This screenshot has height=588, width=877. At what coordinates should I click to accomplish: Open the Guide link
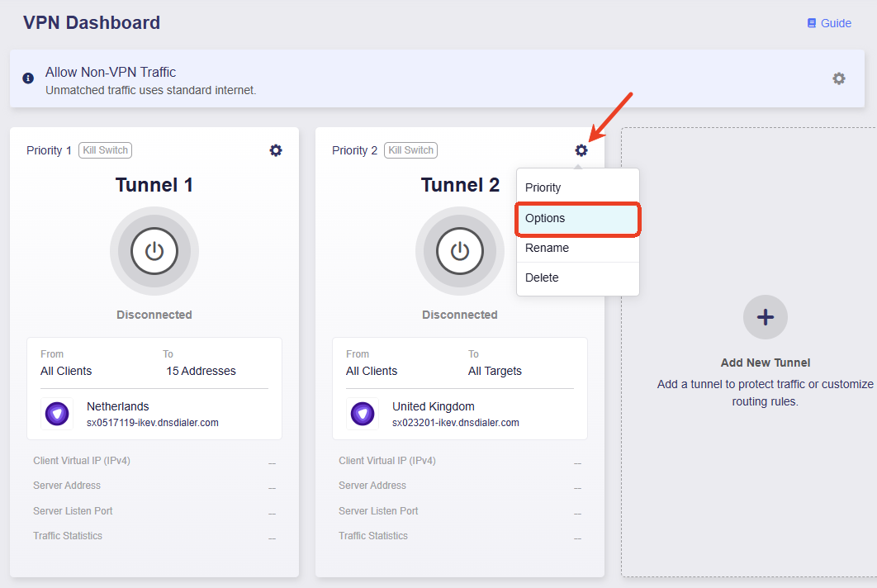click(x=836, y=23)
